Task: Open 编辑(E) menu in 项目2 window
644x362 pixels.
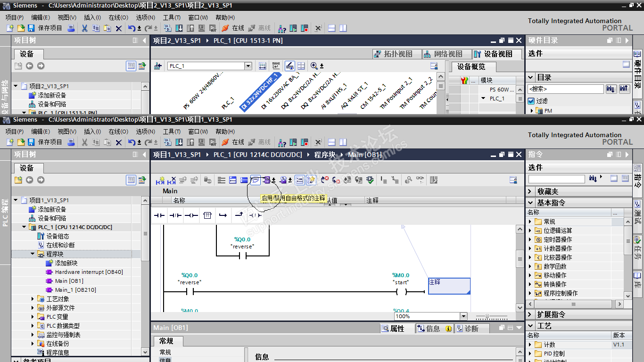Action: click(41, 17)
